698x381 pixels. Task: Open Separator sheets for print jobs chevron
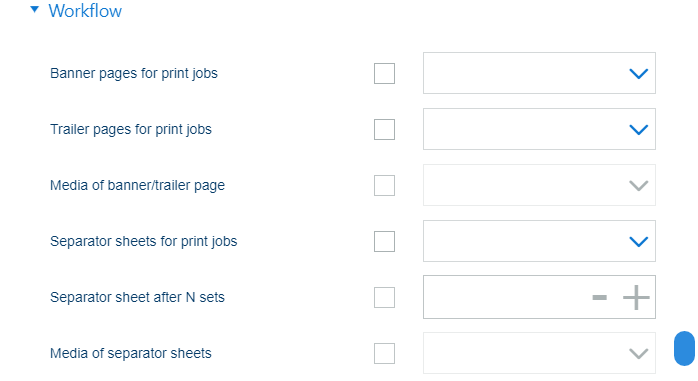point(638,242)
